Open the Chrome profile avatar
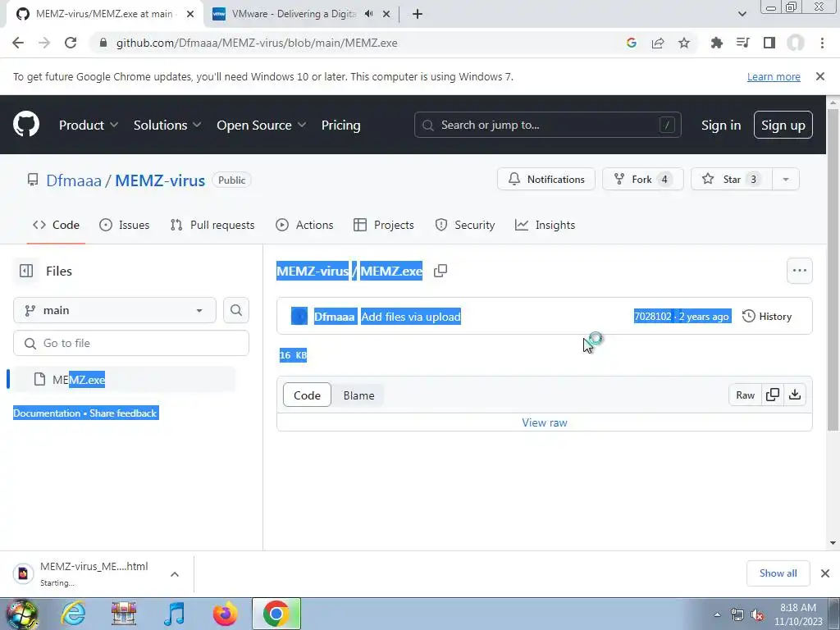 (796, 43)
